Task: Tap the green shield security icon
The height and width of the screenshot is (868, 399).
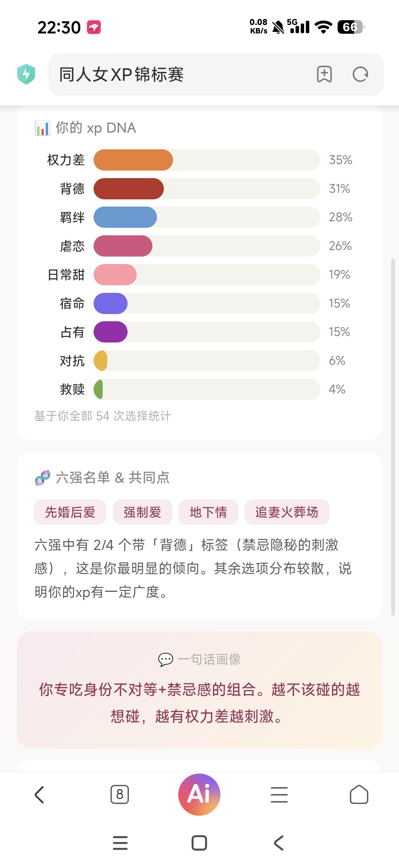Action: point(26,74)
